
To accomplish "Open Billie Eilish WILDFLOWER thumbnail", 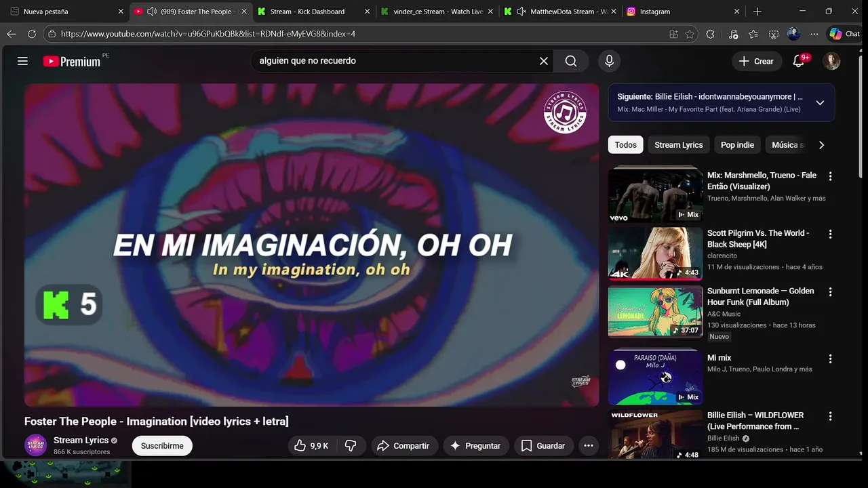I will click(655, 435).
